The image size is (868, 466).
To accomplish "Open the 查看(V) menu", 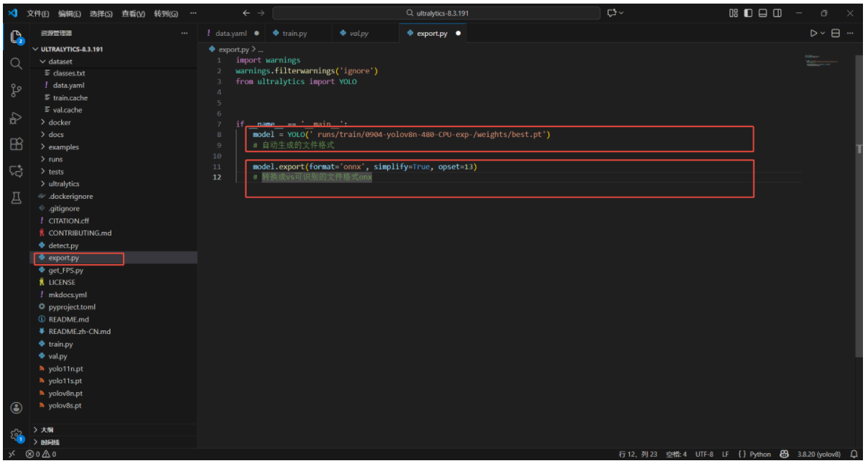I will tap(133, 13).
